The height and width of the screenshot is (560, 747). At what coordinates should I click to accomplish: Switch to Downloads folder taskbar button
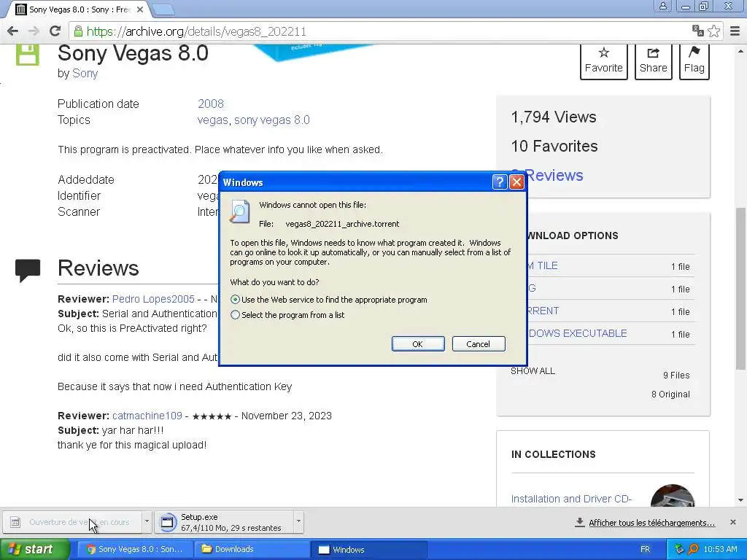click(x=252, y=549)
